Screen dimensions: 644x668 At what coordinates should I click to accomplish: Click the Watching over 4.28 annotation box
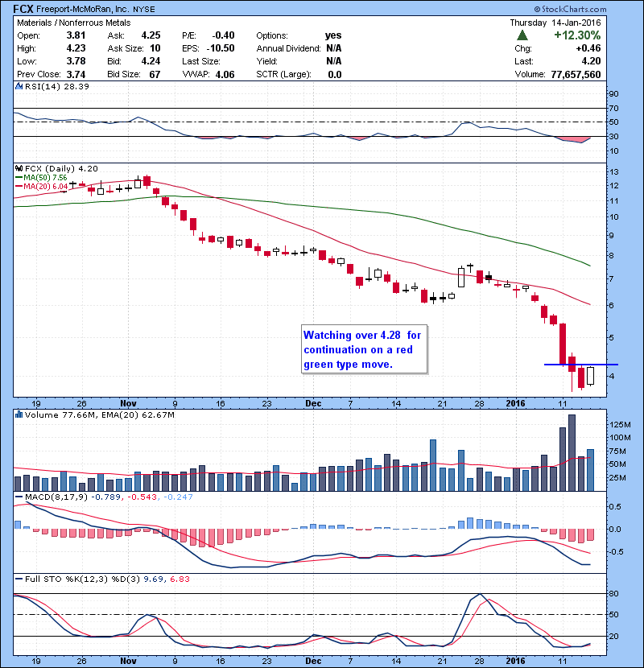(364, 349)
